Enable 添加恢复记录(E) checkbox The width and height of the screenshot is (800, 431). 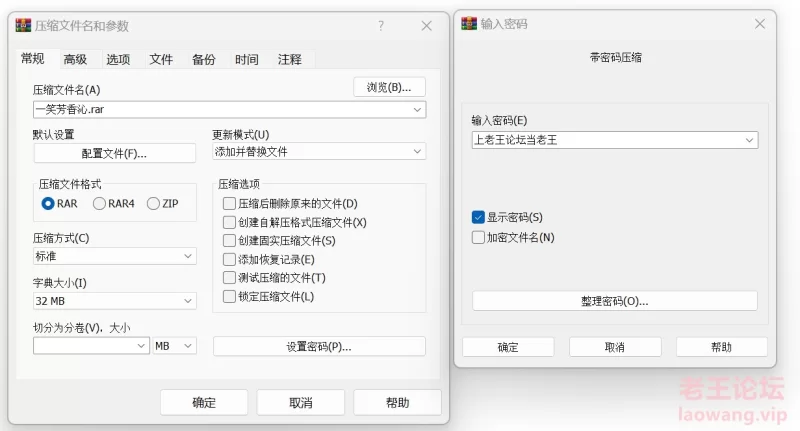229,259
